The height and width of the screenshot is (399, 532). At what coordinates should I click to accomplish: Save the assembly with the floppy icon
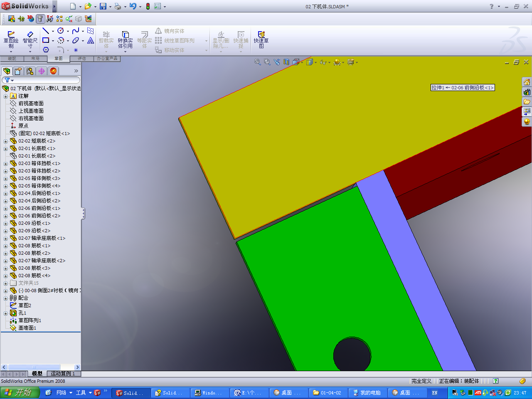103,6
